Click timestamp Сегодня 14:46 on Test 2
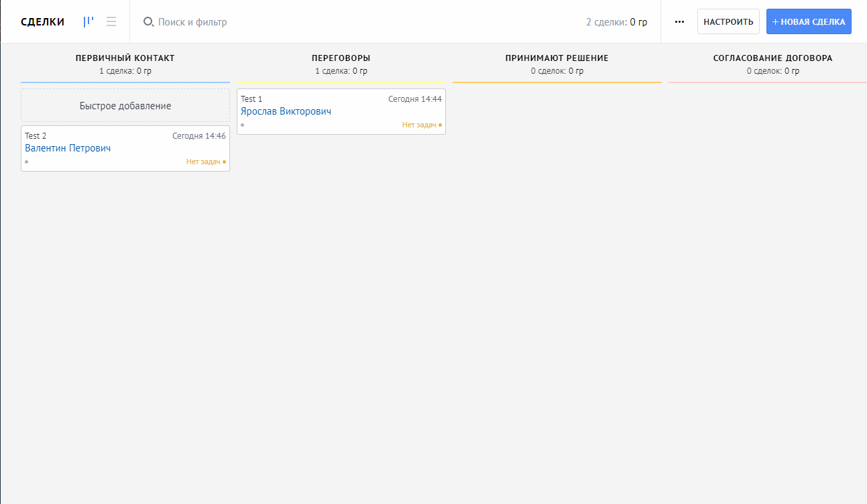Screen dimensions: 867x504 pyautogui.click(x=199, y=136)
